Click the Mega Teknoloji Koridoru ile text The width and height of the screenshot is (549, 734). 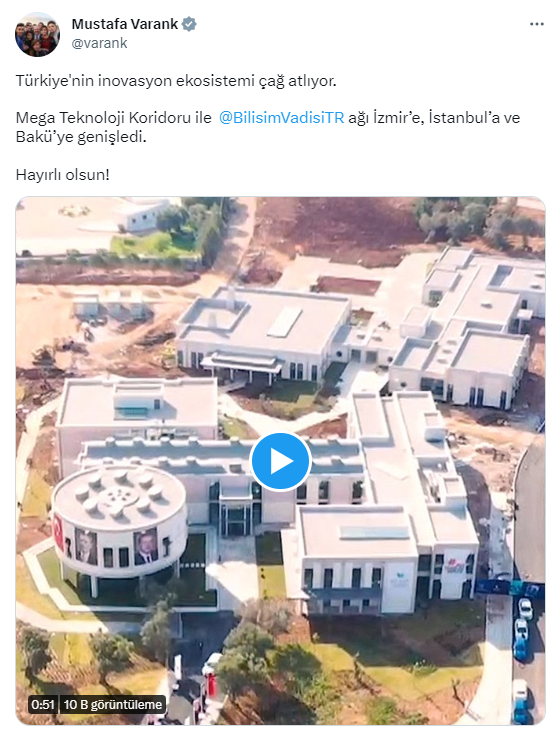click(114, 117)
